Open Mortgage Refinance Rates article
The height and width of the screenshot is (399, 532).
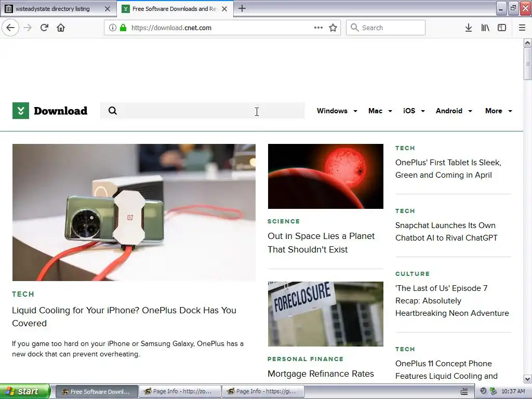click(x=321, y=374)
